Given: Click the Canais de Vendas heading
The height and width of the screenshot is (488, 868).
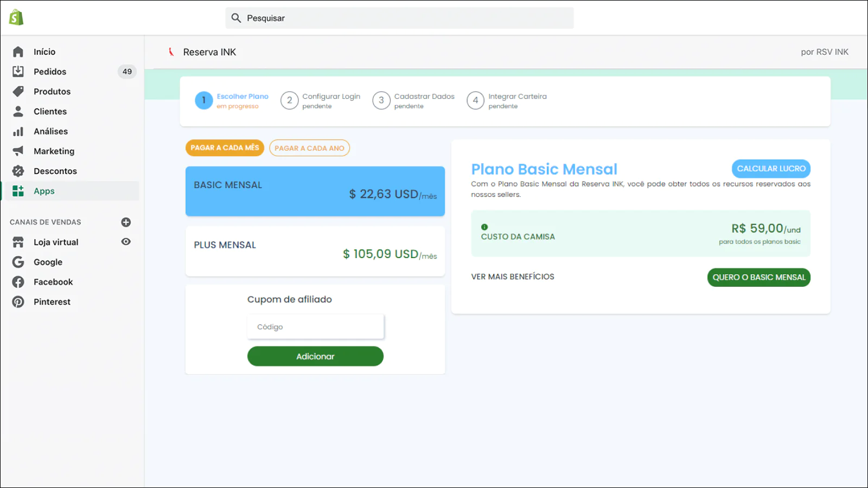Looking at the screenshot, I should [x=45, y=222].
